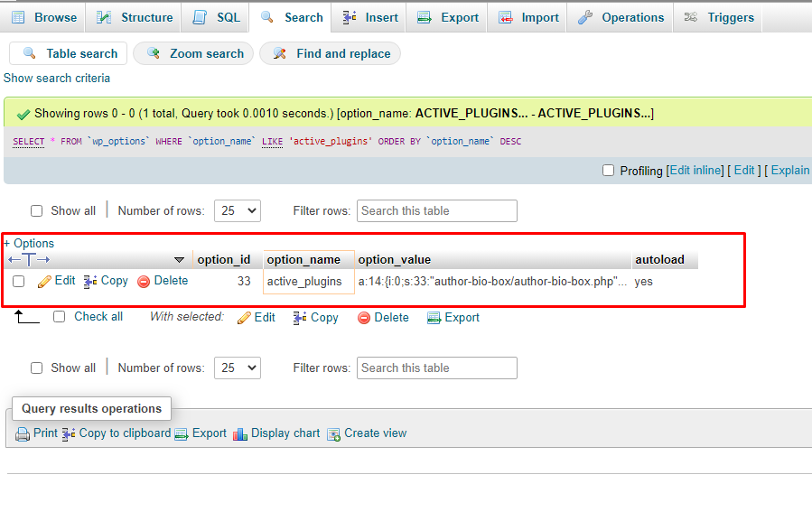Open the Operations tab
The width and height of the screenshot is (812, 512).
621,17
